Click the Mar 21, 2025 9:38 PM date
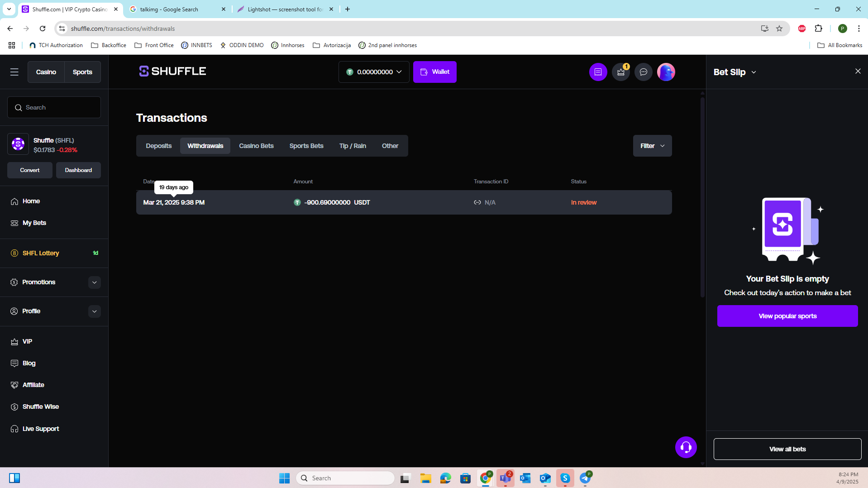This screenshot has height=488, width=868. (174, 202)
